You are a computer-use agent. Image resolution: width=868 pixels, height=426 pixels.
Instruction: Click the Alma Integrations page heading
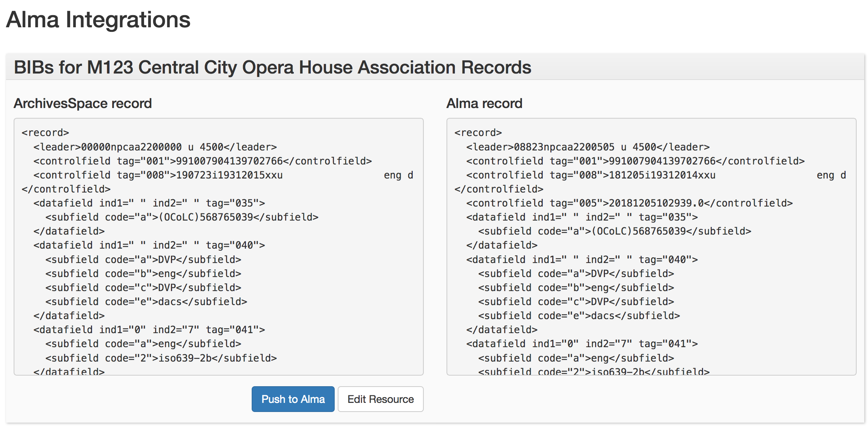[98, 20]
